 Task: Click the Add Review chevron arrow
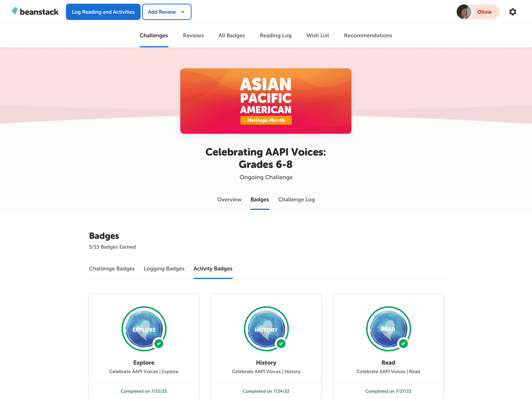click(183, 12)
